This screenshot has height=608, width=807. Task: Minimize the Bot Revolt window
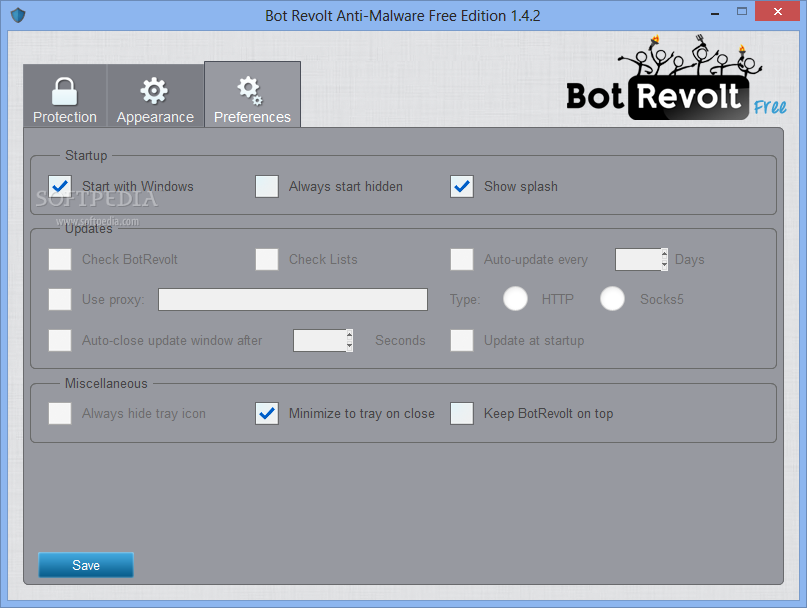(x=715, y=12)
